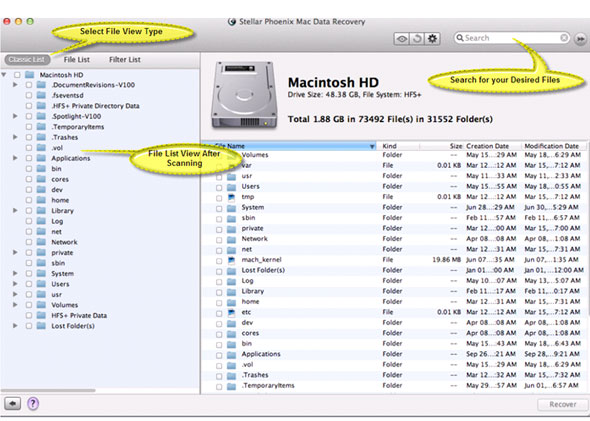Expand the Lost Folder(s) tree node
Viewport: 590px width, 421px height.
pos(15,325)
